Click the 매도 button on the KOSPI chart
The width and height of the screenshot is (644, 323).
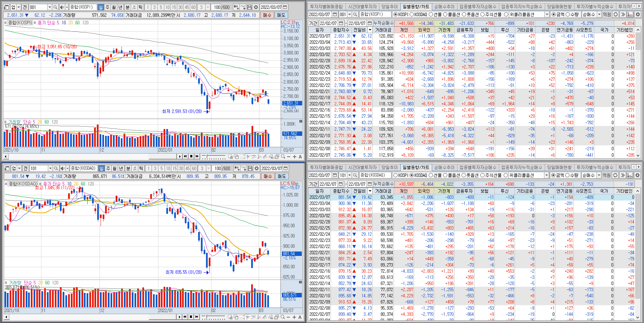(281, 15)
